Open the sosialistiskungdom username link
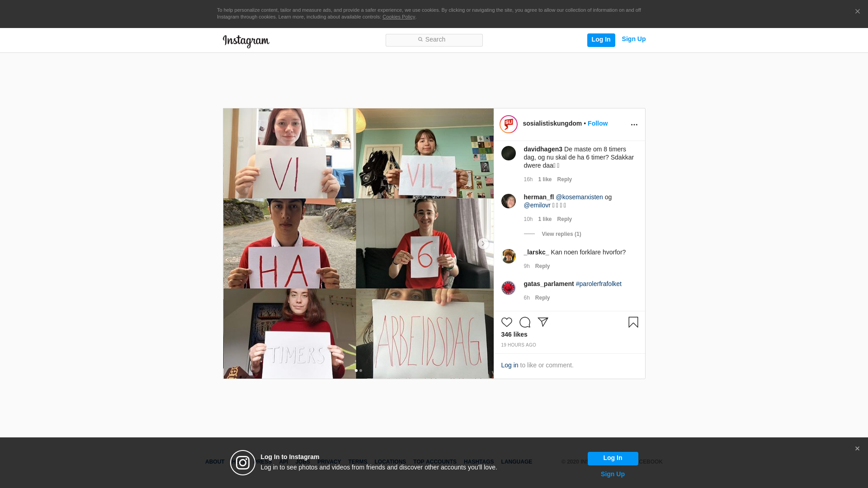The height and width of the screenshot is (488, 868). tap(552, 123)
